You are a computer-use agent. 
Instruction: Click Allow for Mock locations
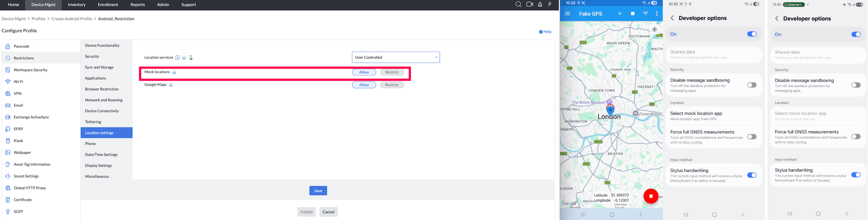coord(364,72)
